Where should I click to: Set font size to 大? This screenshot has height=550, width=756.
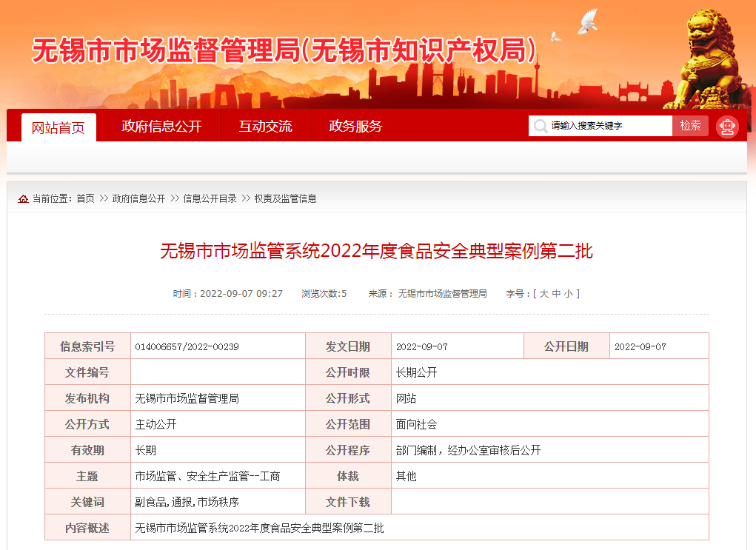(543, 294)
